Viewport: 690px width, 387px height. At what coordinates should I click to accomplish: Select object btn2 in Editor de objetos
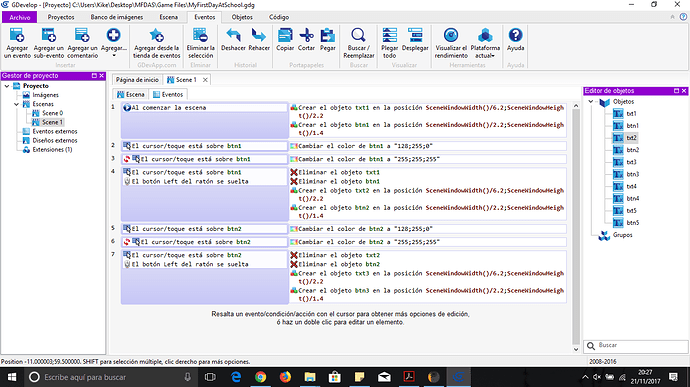click(633, 150)
